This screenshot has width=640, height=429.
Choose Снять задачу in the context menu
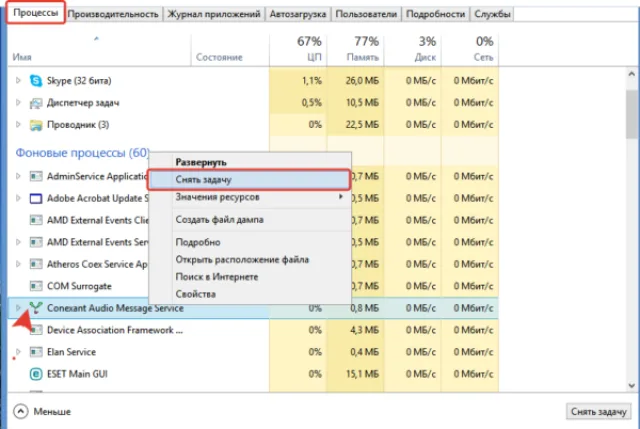coord(249,180)
